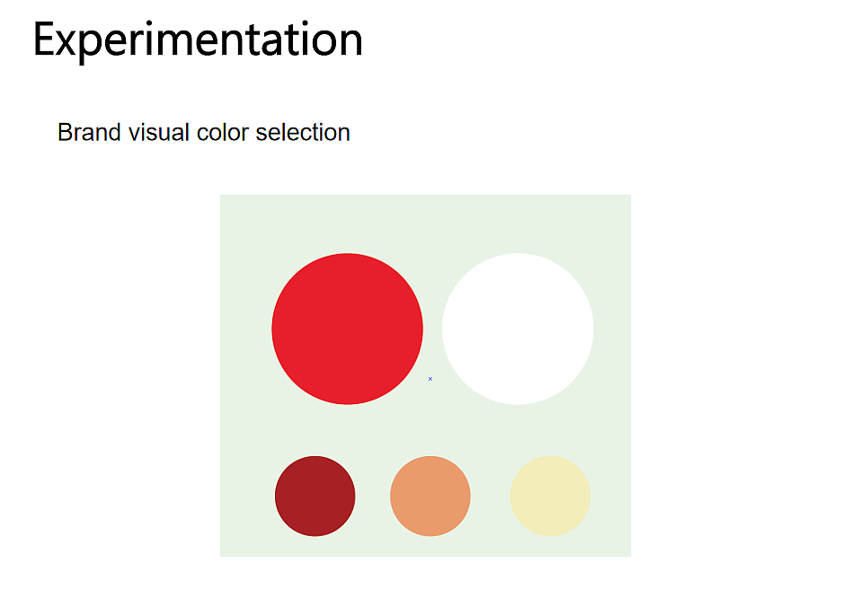Click the tiny blue x marker
The image size is (860, 616).
430,379
